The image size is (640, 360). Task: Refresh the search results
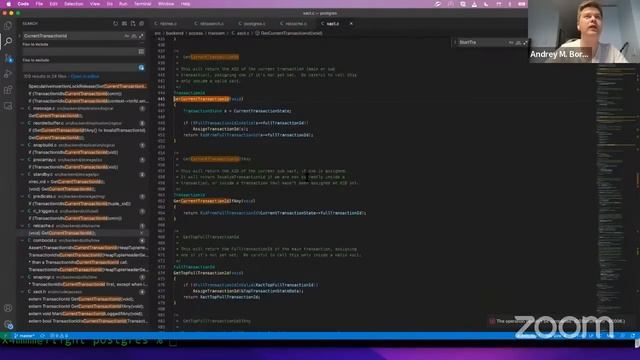116,24
